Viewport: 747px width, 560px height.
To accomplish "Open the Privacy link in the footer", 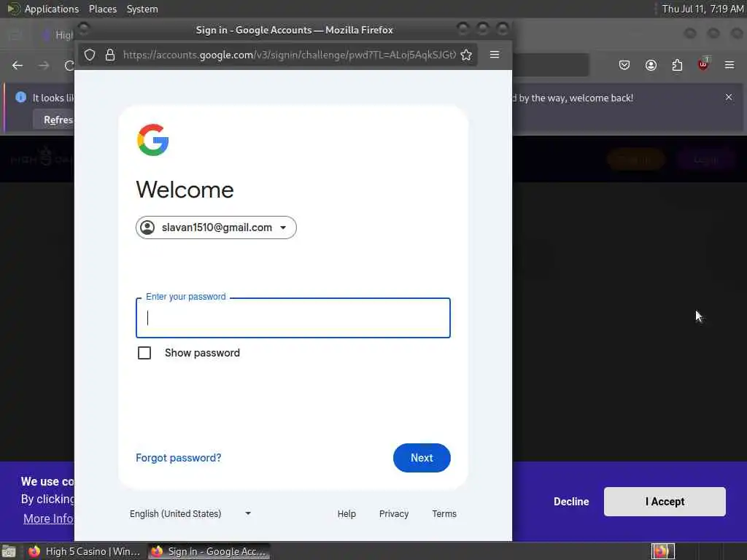I will 393,514.
